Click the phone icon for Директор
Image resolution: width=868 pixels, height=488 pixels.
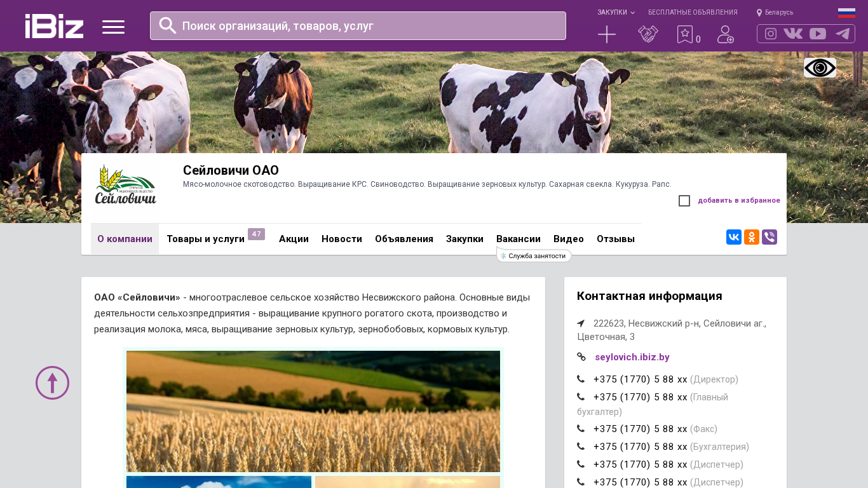coord(581,379)
